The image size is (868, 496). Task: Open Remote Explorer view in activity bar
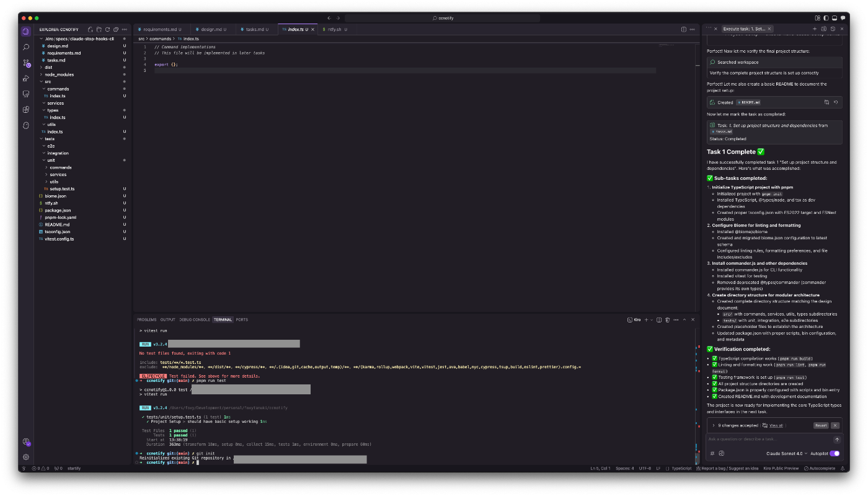25,94
